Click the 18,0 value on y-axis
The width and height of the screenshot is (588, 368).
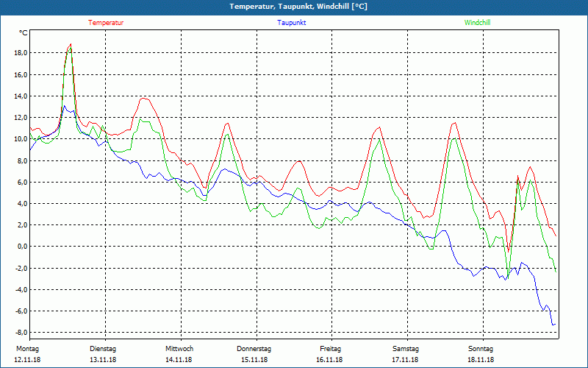tap(21, 53)
